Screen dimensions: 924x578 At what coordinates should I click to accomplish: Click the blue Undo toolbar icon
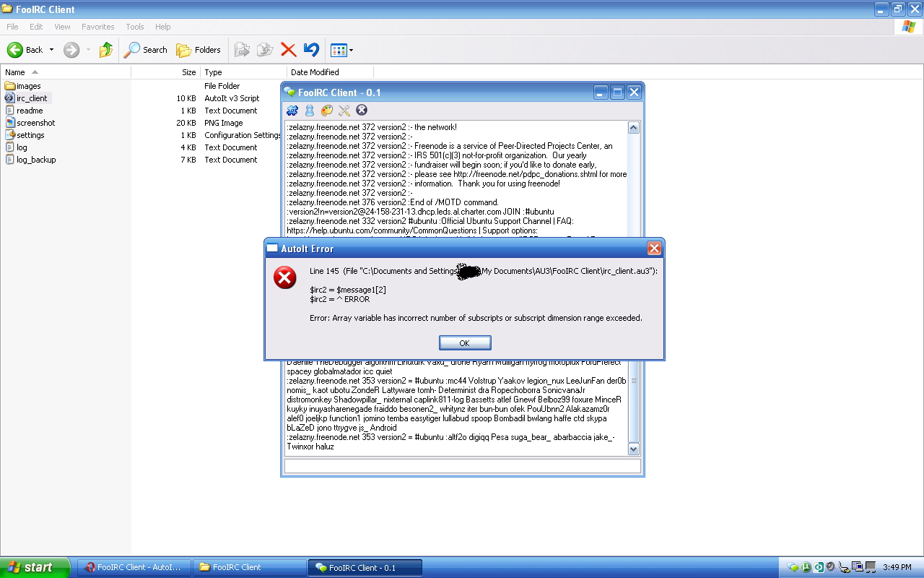(311, 50)
